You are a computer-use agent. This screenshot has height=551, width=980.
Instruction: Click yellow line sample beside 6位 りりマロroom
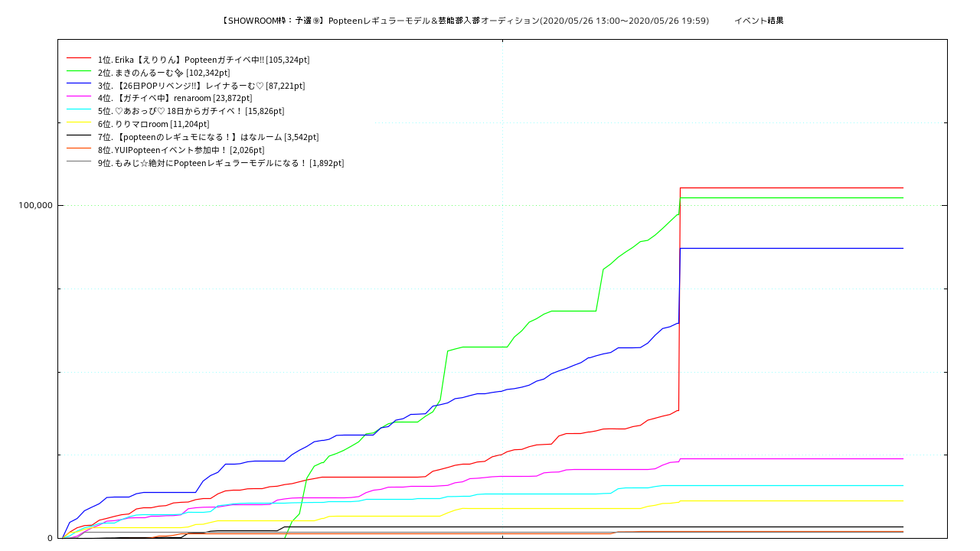(x=79, y=122)
